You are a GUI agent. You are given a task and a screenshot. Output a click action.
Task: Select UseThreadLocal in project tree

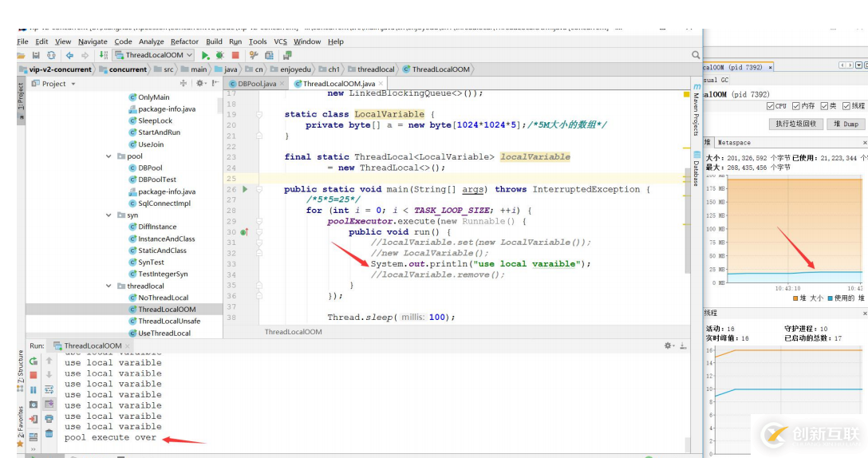tap(164, 334)
